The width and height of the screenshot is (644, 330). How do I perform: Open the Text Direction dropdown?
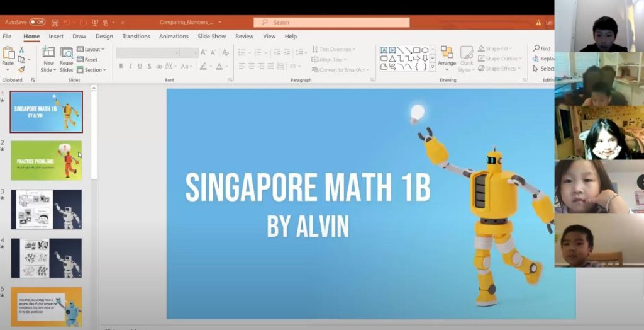pyautogui.click(x=333, y=49)
